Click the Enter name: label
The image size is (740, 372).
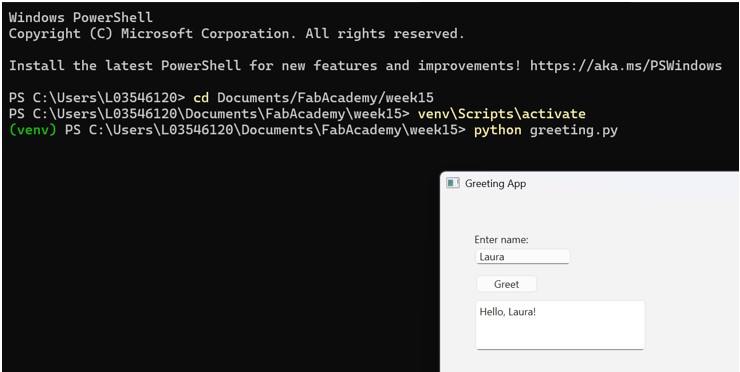point(501,239)
